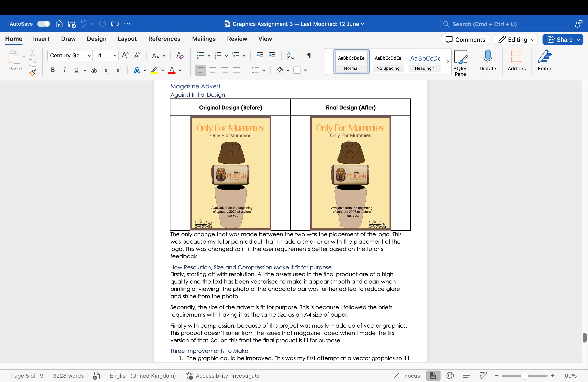Open the Review tab
The width and height of the screenshot is (588, 382).
point(237,39)
